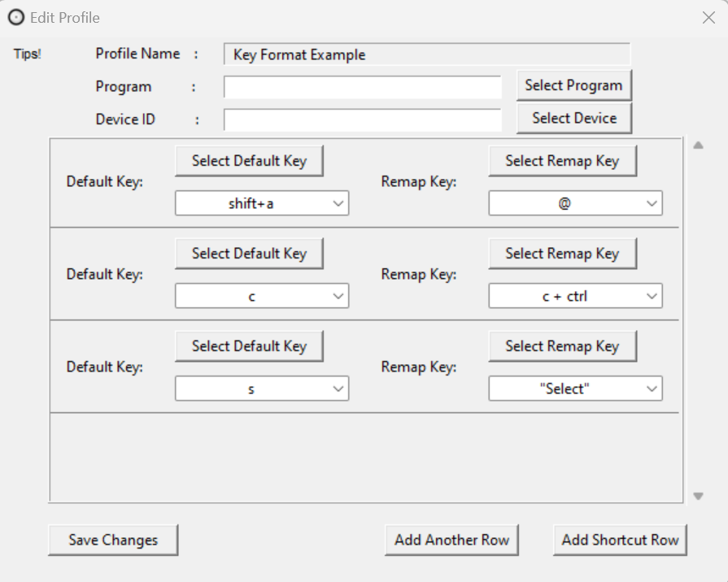
Task: Click Select Program
Action: pyautogui.click(x=573, y=85)
